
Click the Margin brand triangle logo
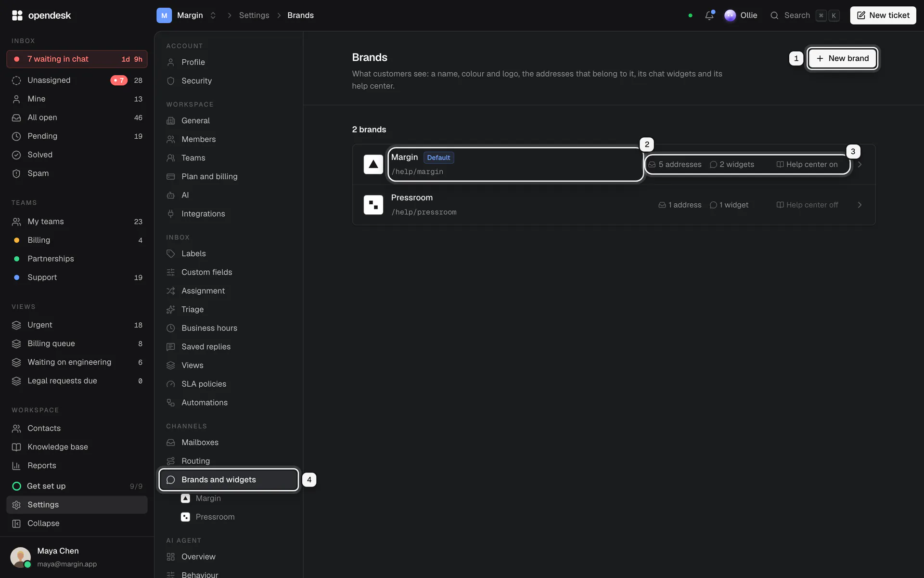coord(373,164)
